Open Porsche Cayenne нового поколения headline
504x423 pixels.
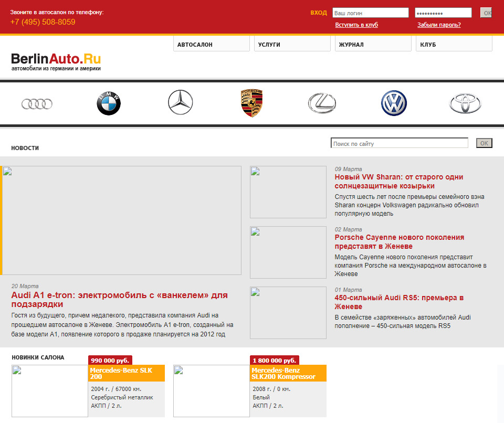[400, 242]
